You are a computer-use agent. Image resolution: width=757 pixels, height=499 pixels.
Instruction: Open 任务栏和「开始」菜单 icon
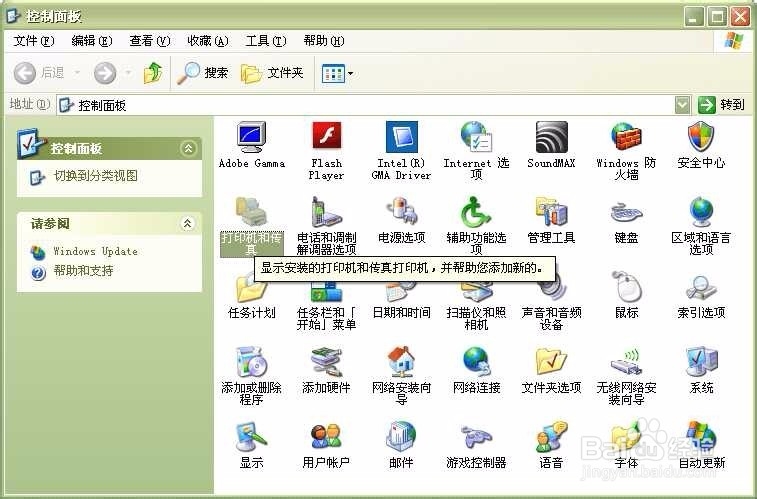tap(326, 291)
